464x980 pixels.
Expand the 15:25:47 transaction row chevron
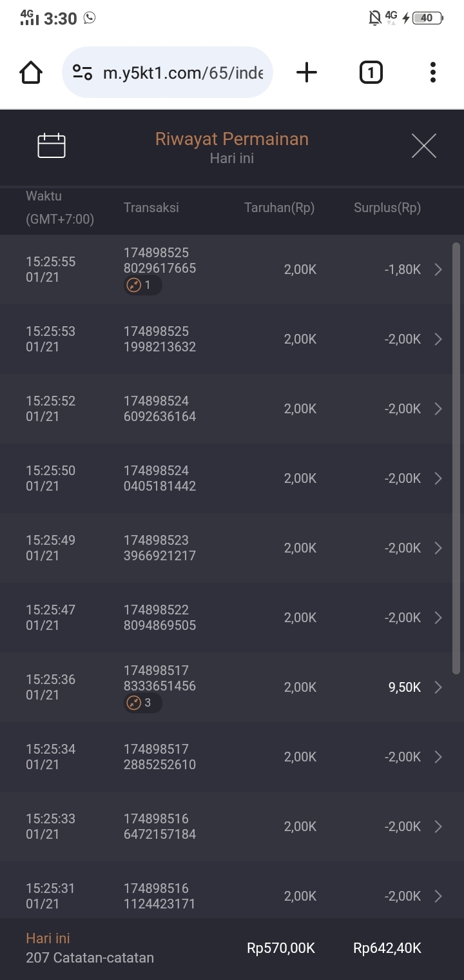(438, 618)
